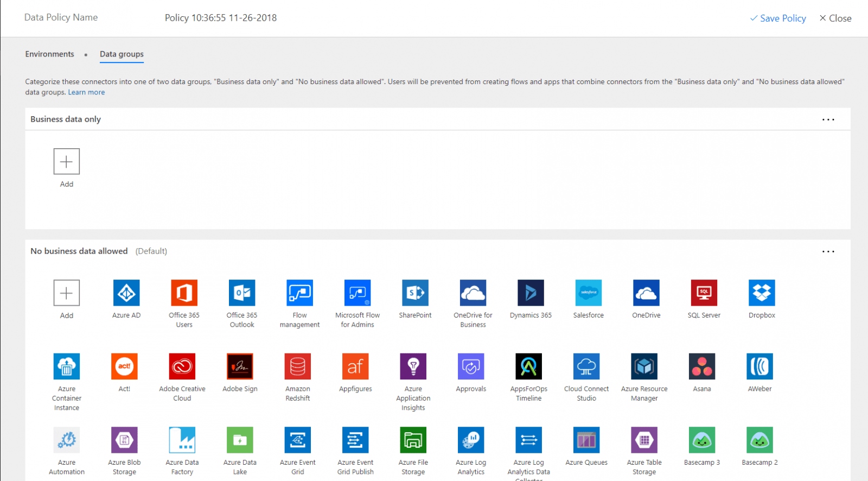This screenshot has width=868, height=481.
Task: Select the Azure Container Instance connector
Action: coord(67,366)
